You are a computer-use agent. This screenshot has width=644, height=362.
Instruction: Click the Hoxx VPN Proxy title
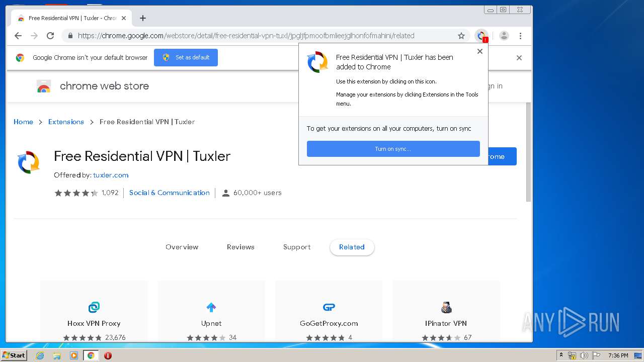pos(94,323)
